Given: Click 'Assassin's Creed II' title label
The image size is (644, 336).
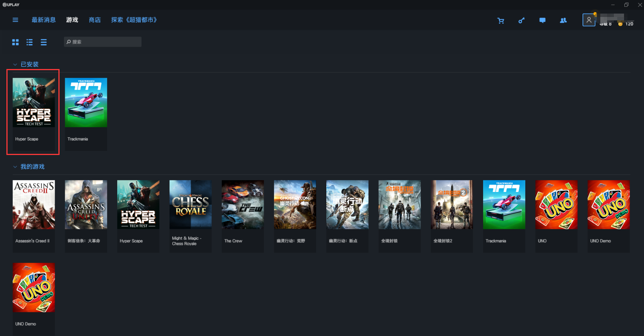Looking at the screenshot, I should click(32, 241).
